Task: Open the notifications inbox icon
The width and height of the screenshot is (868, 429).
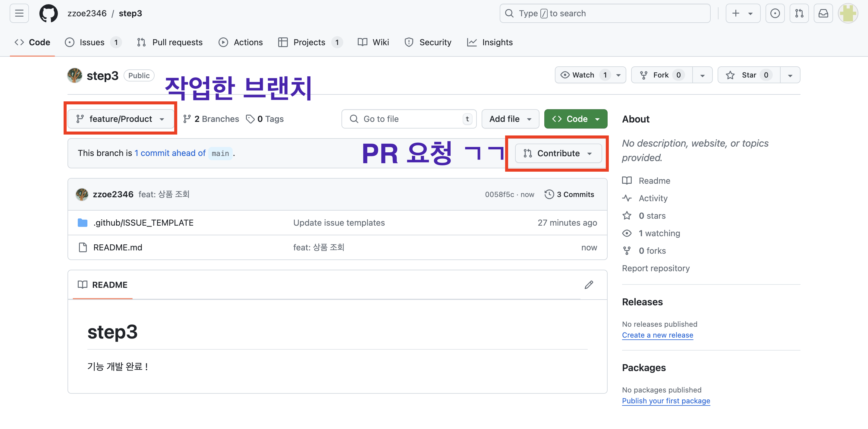Action: click(x=823, y=14)
